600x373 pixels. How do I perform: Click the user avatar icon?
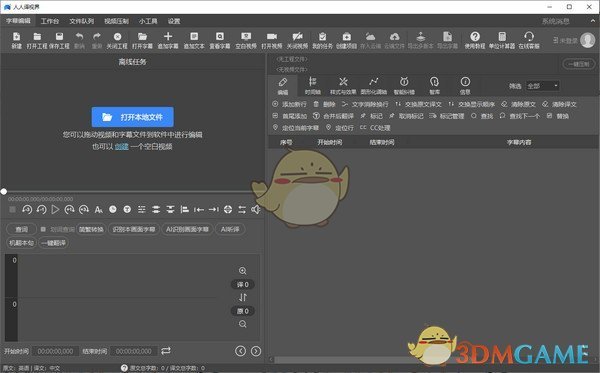587,40
